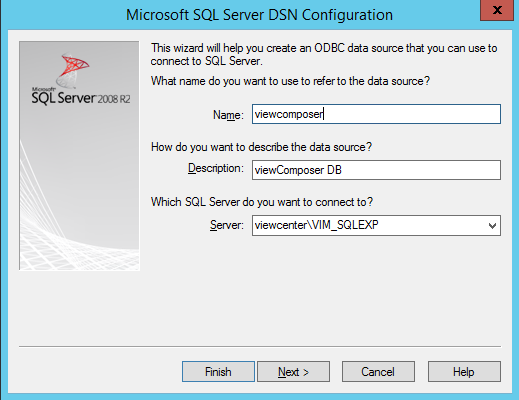Click the "Server:" label
Screen dimensions: 519x400
point(227,225)
